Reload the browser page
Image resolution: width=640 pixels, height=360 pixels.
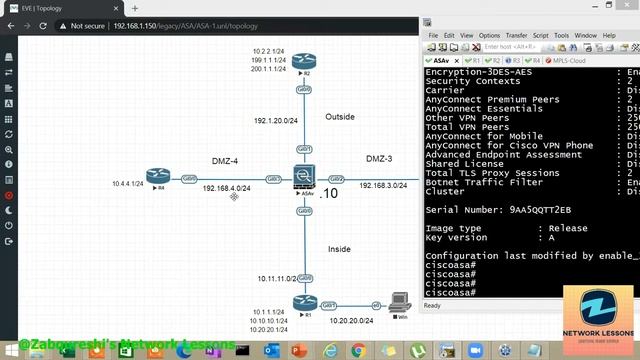[43, 26]
